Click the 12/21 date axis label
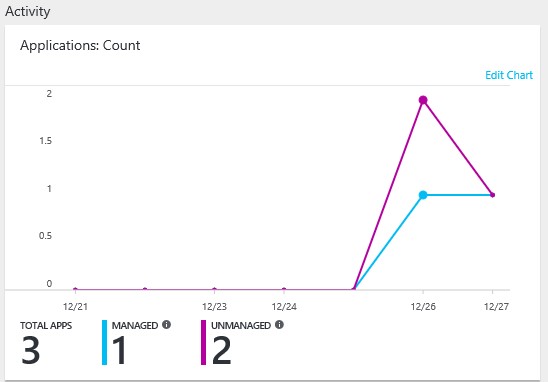Screen dimensions: 548x382 (75, 307)
